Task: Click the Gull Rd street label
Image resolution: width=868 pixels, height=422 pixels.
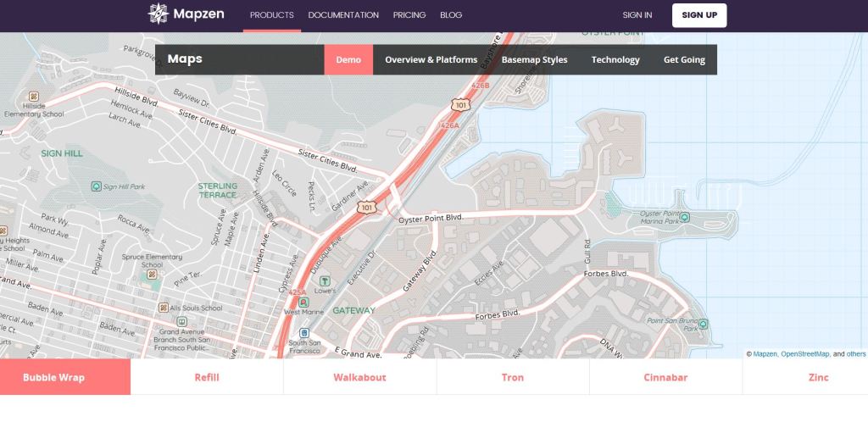Action: [x=587, y=251]
